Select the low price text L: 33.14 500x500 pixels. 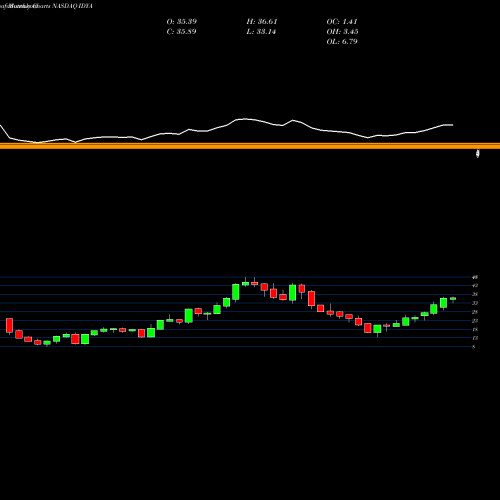tap(261, 32)
